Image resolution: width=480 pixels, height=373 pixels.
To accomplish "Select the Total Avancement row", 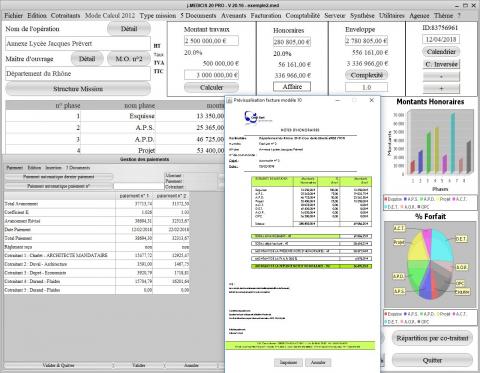I will tap(97, 204).
